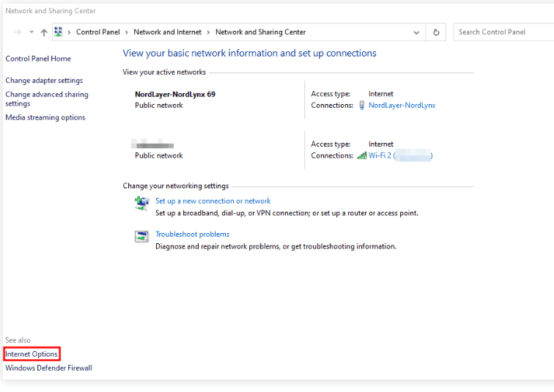Go up one level with the up arrow
Screen dimensions: 554x392
pyautogui.click(x=44, y=32)
